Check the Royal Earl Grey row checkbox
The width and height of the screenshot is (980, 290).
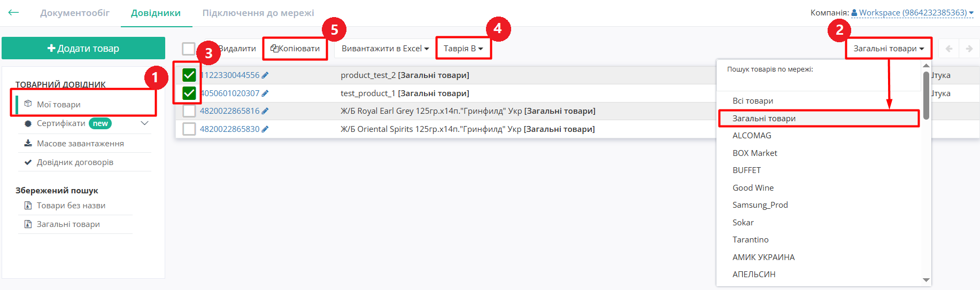click(189, 111)
